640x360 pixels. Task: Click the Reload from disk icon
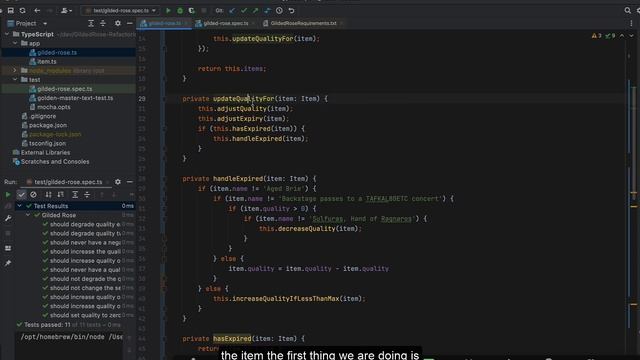(22, 11)
